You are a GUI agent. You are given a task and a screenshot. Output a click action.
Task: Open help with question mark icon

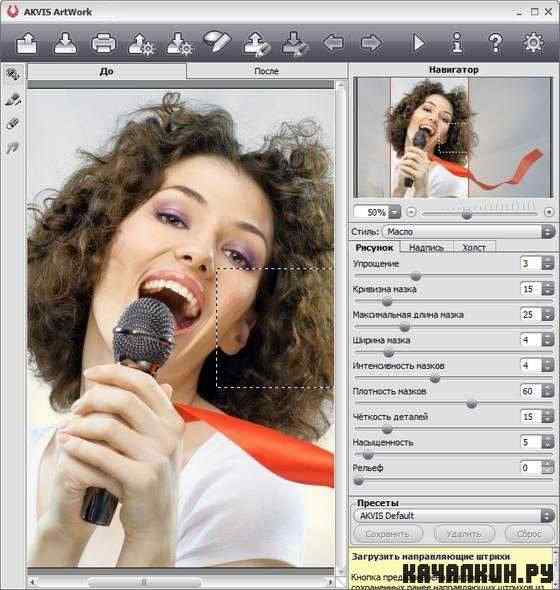point(495,43)
